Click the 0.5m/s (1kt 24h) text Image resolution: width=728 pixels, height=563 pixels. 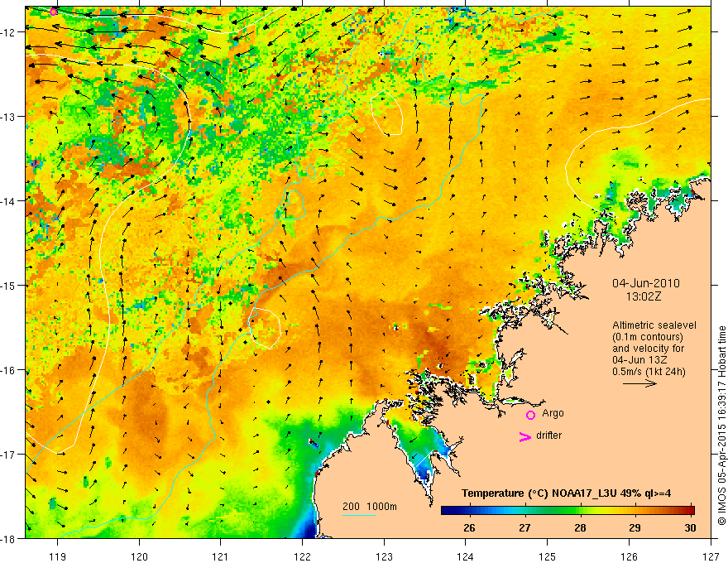tap(649, 372)
